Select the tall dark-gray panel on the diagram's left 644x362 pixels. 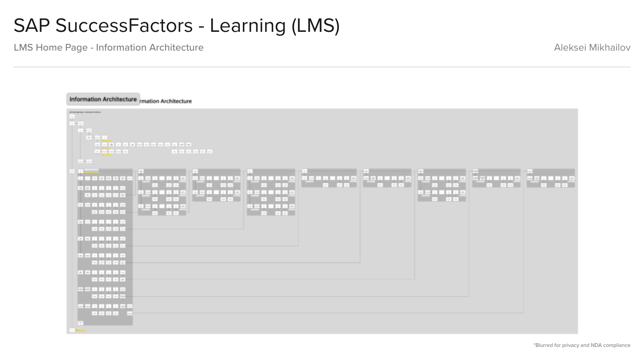point(105,247)
